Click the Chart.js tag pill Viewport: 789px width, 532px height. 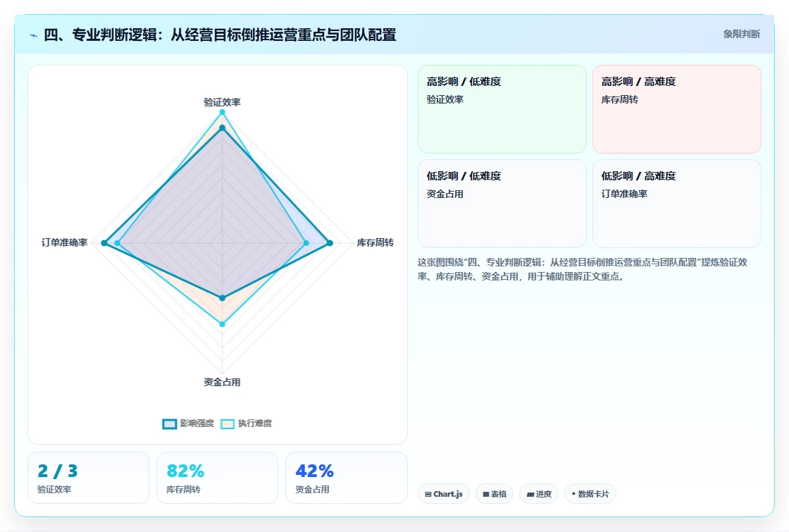click(444, 494)
